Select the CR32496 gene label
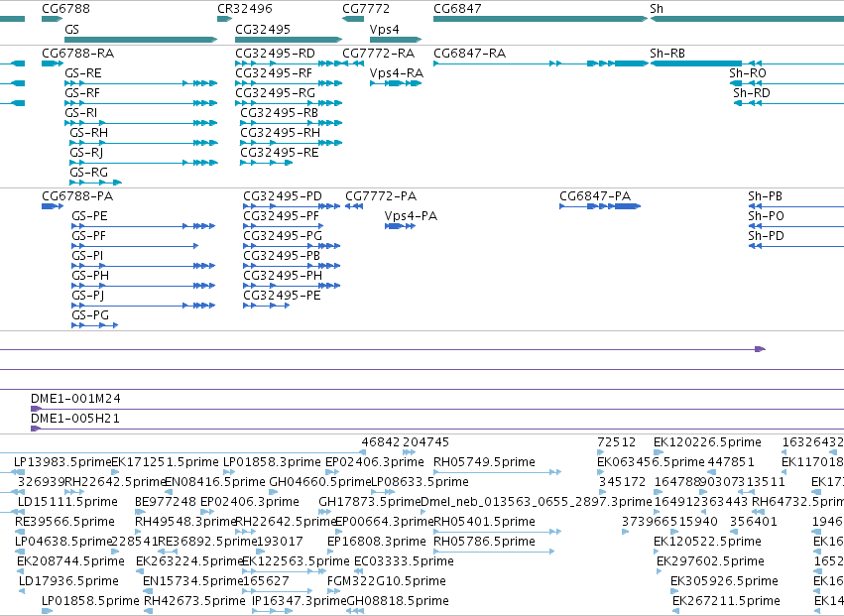Image resolution: width=844 pixels, height=616 pixels. tap(245, 9)
